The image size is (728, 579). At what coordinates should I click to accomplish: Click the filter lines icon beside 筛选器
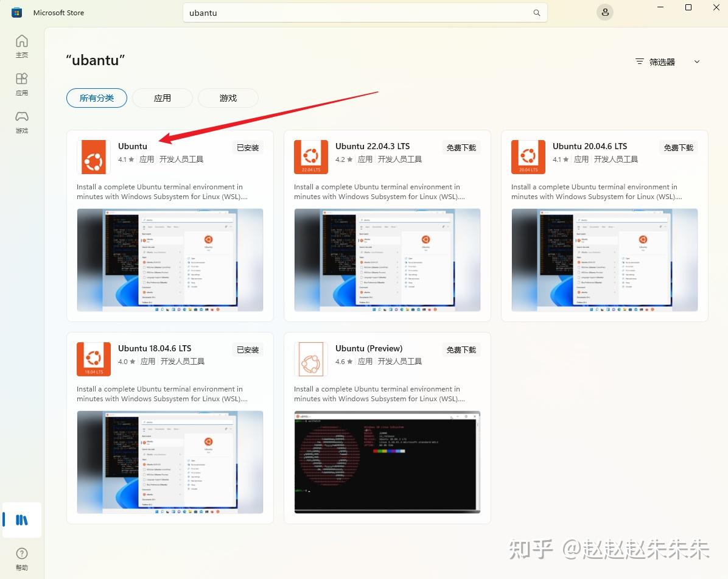pyautogui.click(x=639, y=61)
